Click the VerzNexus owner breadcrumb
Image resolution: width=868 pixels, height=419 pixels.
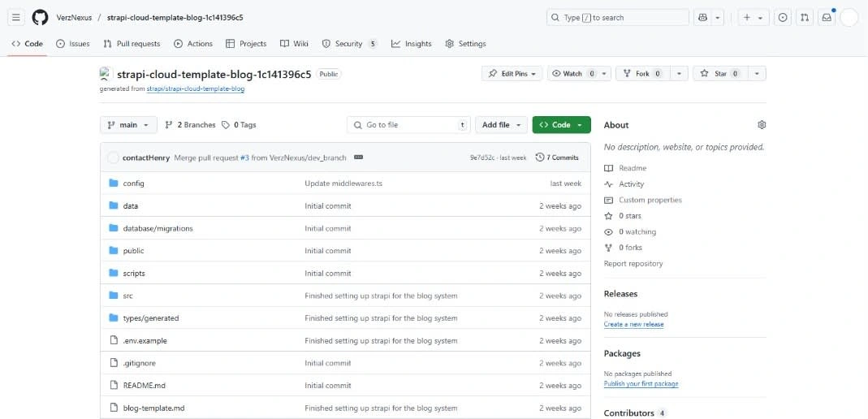74,18
